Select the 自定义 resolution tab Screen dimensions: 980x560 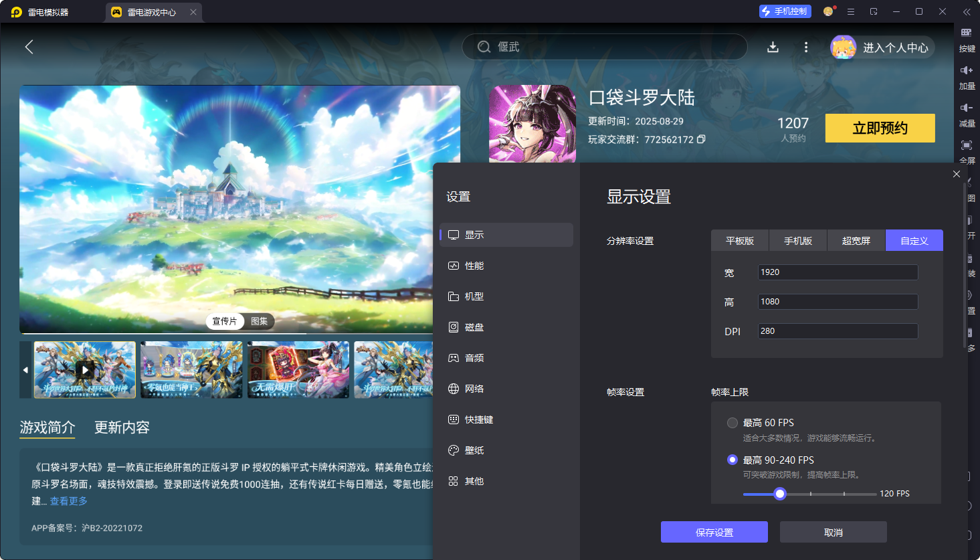[x=914, y=240]
